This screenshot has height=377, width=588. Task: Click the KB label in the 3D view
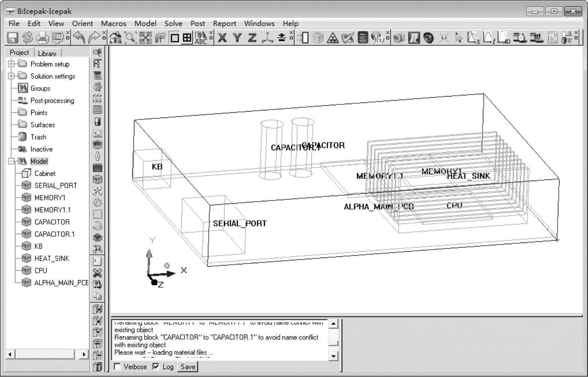157,167
